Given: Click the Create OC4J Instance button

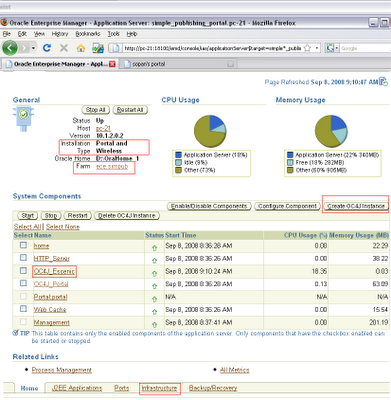Looking at the screenshot, I should pos(356,206).
